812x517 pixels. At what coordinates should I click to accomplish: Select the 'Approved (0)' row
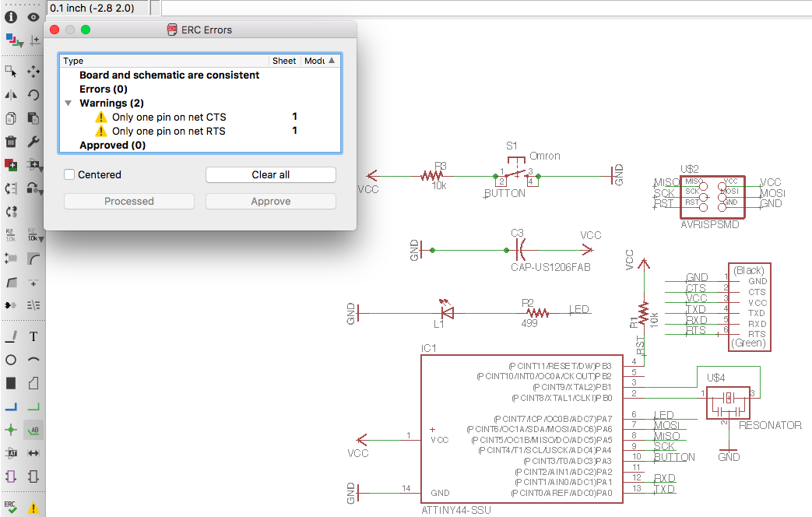coord(200,145)
